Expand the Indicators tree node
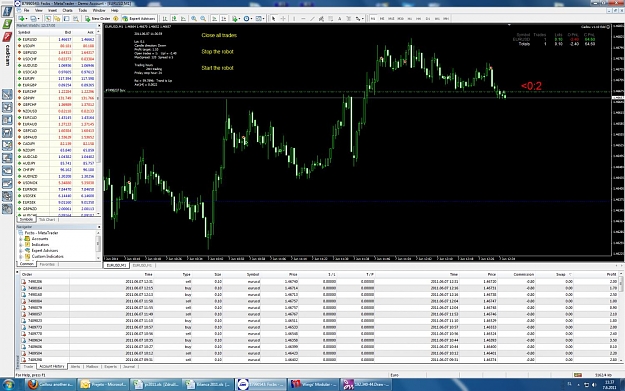This screenshot has width=625, height=391. tap(21, 245)
